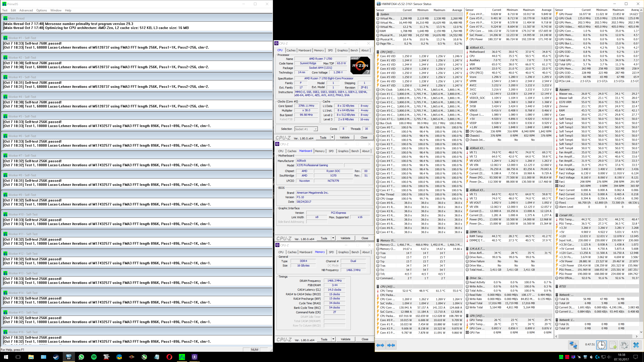Screen dimensions: 644x362
Task: Open Prime95 Options menu
Action: coord(41,10)
